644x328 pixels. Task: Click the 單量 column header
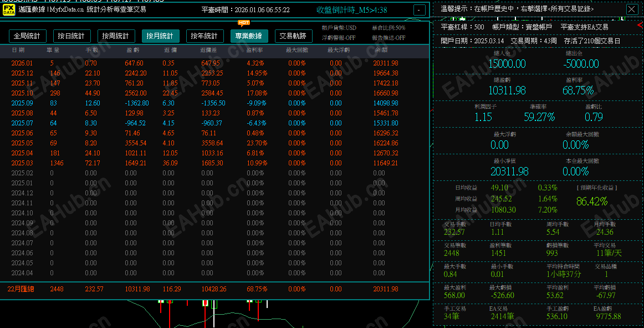coord(53,50)
